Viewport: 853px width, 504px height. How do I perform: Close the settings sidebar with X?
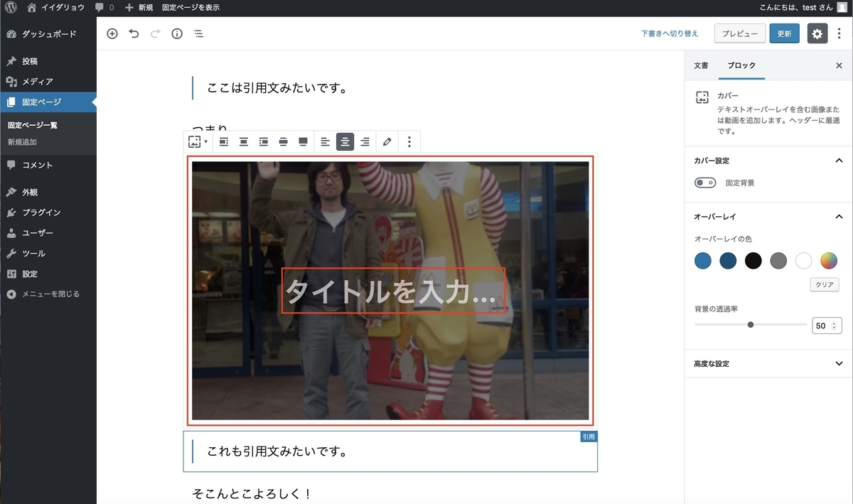pyautogui.click(x=839, y=65)
